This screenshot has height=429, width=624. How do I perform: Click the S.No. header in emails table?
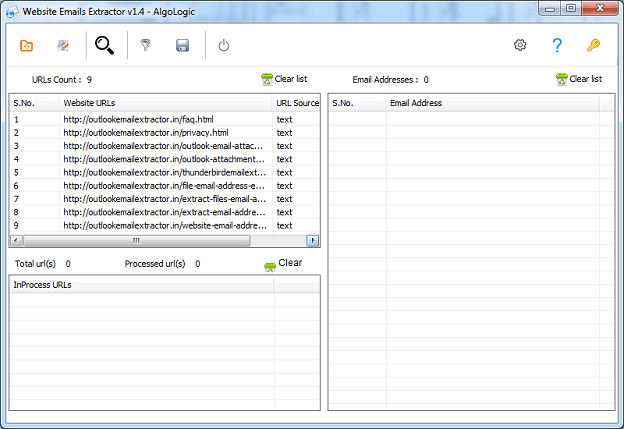[357, 103]
